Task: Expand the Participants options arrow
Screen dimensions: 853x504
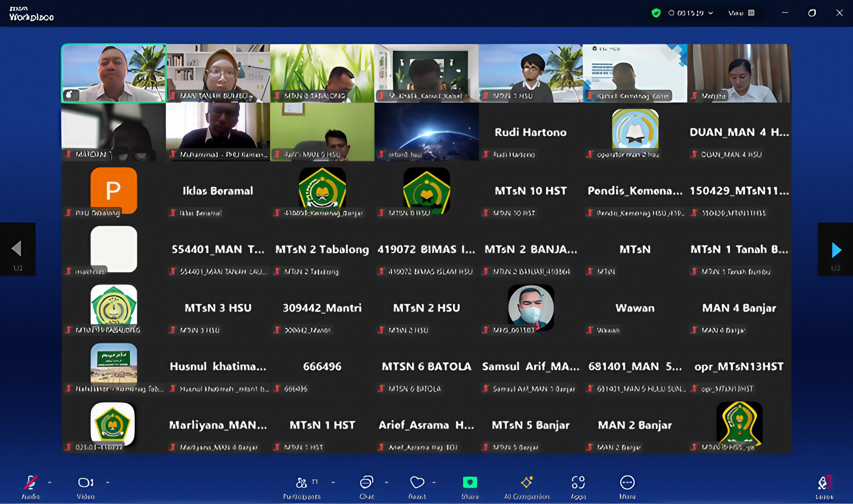Action: click(x=333, y=482)
